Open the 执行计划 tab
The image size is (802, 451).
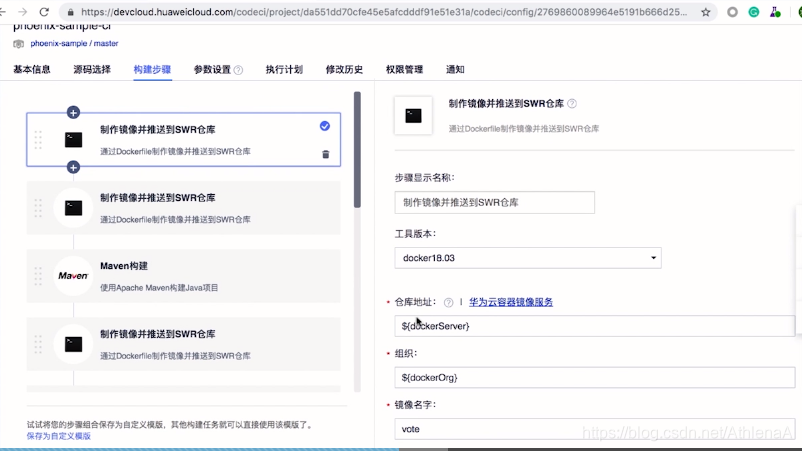[x=284, y=70]
